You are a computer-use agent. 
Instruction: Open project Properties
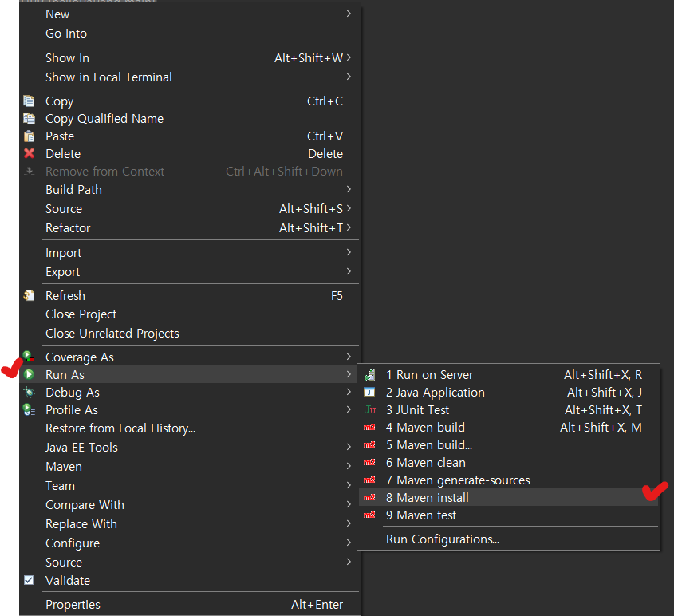coord(73,605)
